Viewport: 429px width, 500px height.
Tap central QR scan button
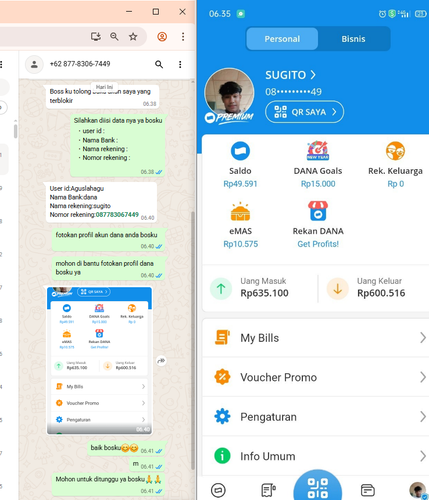tap(318, 487)
